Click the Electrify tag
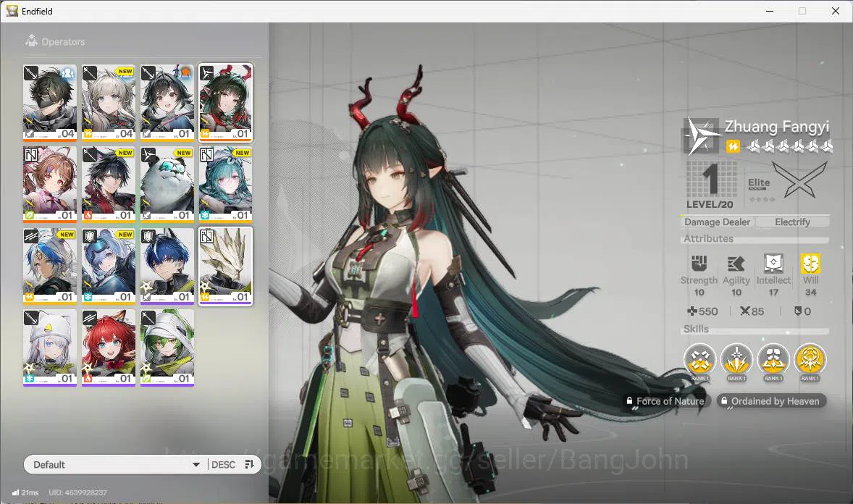The width and height of the screenshot is (853, 504). [x=793, y=222]
